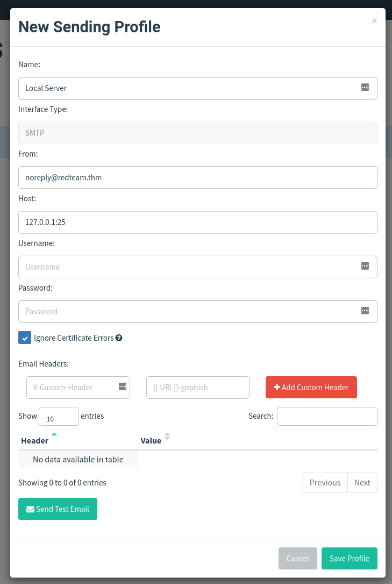Go to Previous table page

(x=325, y=482)
